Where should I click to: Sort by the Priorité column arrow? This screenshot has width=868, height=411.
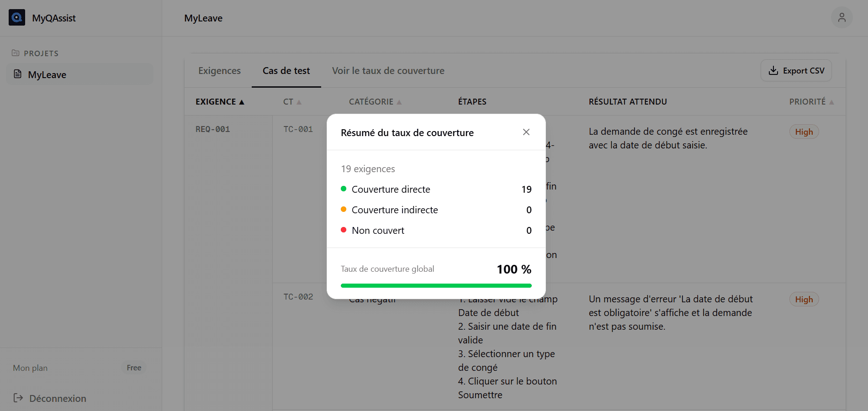point(831,102)
